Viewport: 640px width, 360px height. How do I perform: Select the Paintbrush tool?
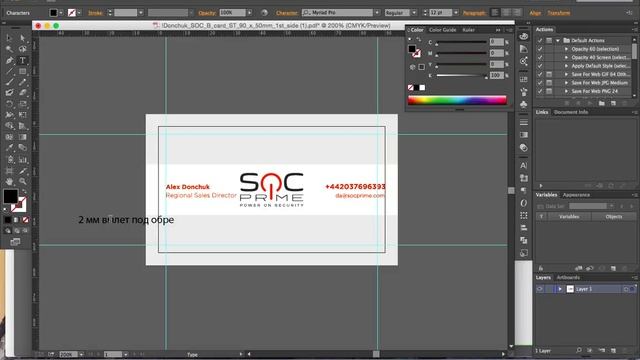click(9, 82)
